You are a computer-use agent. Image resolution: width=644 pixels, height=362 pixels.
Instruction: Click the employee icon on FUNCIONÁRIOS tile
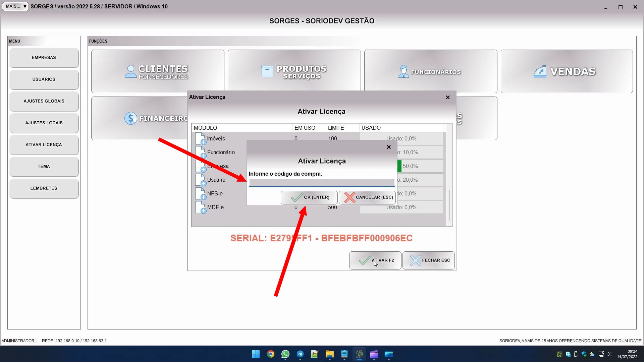point(404,71)
